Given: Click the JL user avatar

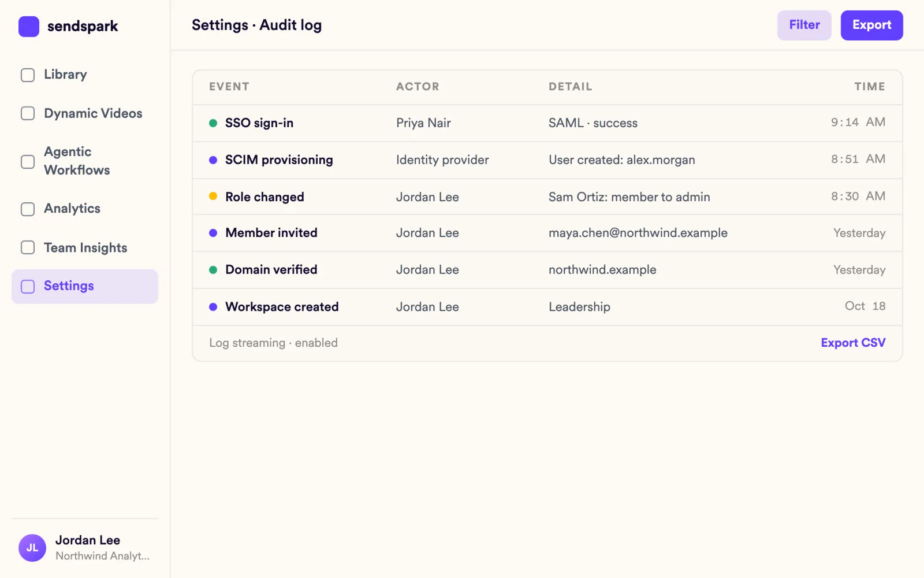Looking at the screenshot, I should 32,548.
